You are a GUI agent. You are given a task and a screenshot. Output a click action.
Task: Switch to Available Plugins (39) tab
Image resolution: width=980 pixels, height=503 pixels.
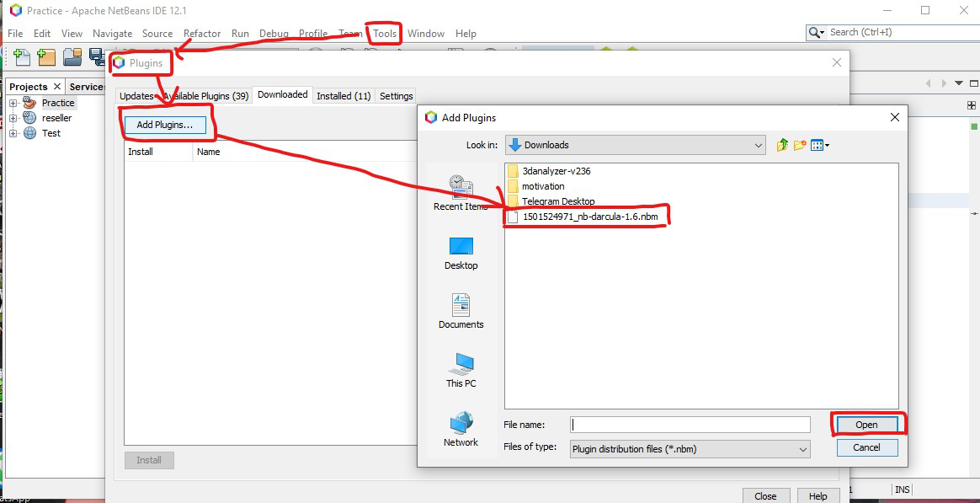(x=205, y=96)
